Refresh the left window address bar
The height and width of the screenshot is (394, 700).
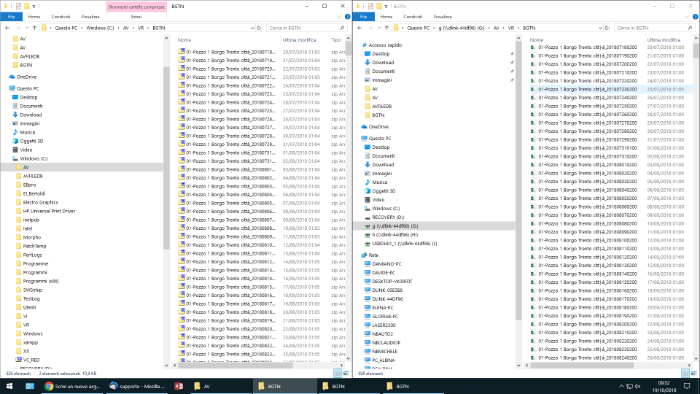click(258, 28)
